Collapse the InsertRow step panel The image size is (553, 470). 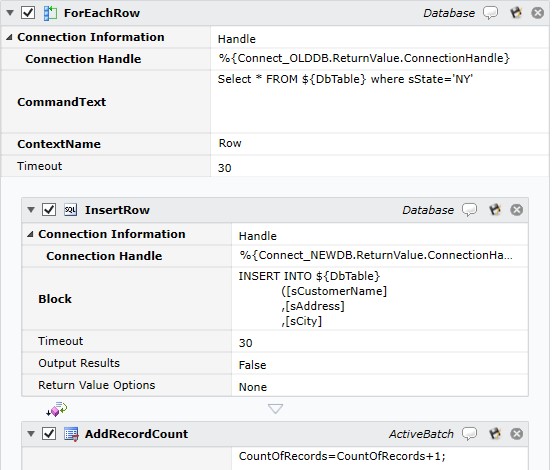pos(31,210)
